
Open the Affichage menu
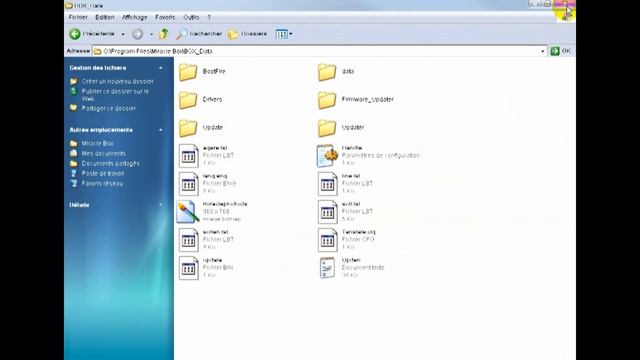pyautogui.click(x=134, y=18)
